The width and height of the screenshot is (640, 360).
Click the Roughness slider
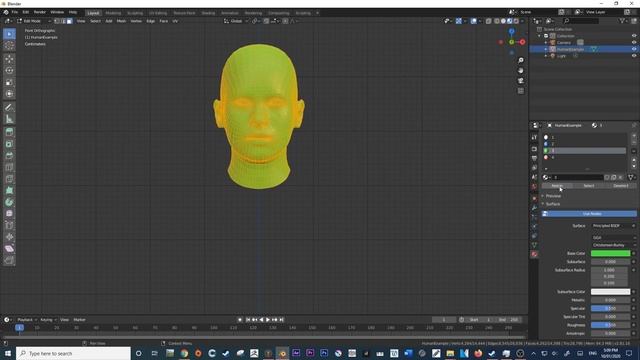pyautogui.click(x=610, y=325)
